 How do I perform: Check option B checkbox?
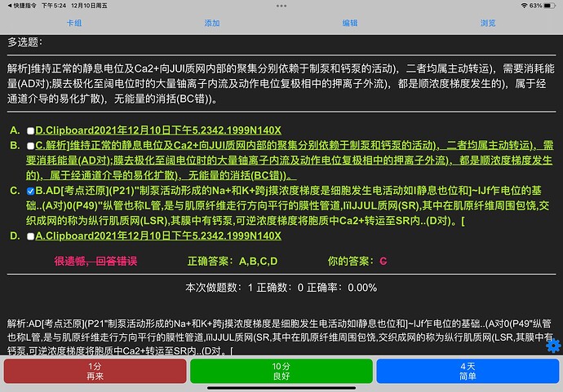click(x=30, y=146)
